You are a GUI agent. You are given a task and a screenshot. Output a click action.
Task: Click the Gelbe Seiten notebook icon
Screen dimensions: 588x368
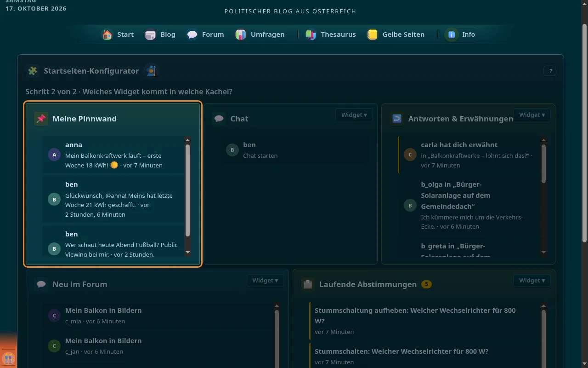pos(373,34)
